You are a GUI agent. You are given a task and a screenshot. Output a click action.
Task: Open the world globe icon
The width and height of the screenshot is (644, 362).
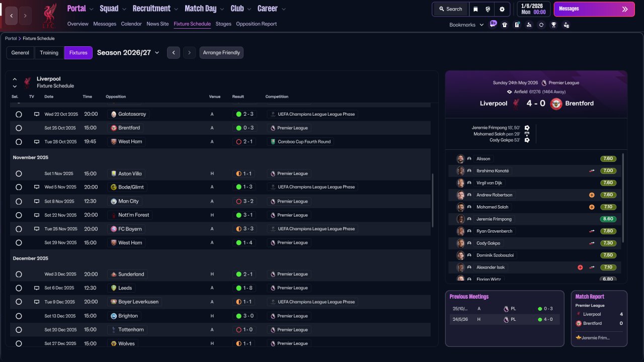488,9
